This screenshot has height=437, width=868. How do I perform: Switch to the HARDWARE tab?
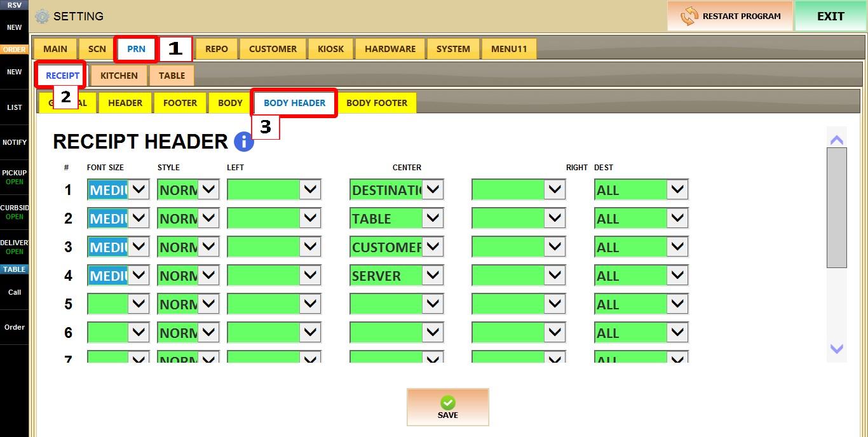390,49
